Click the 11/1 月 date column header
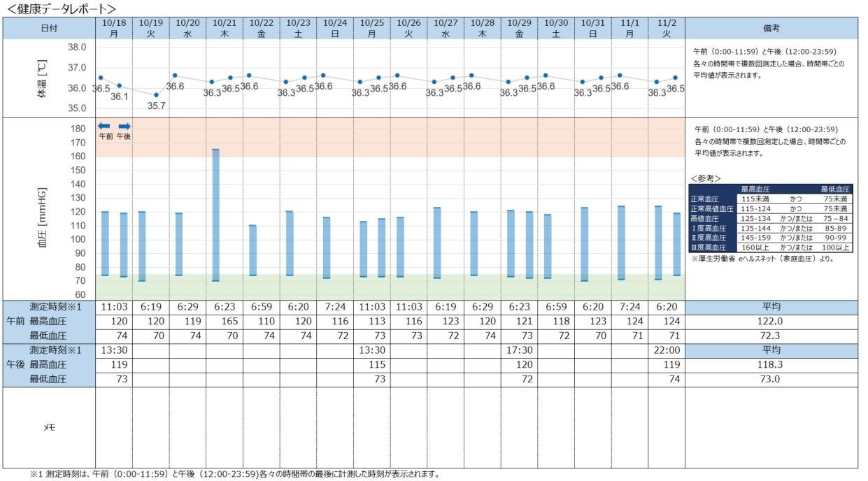868x481 pixels. point(629,28)
